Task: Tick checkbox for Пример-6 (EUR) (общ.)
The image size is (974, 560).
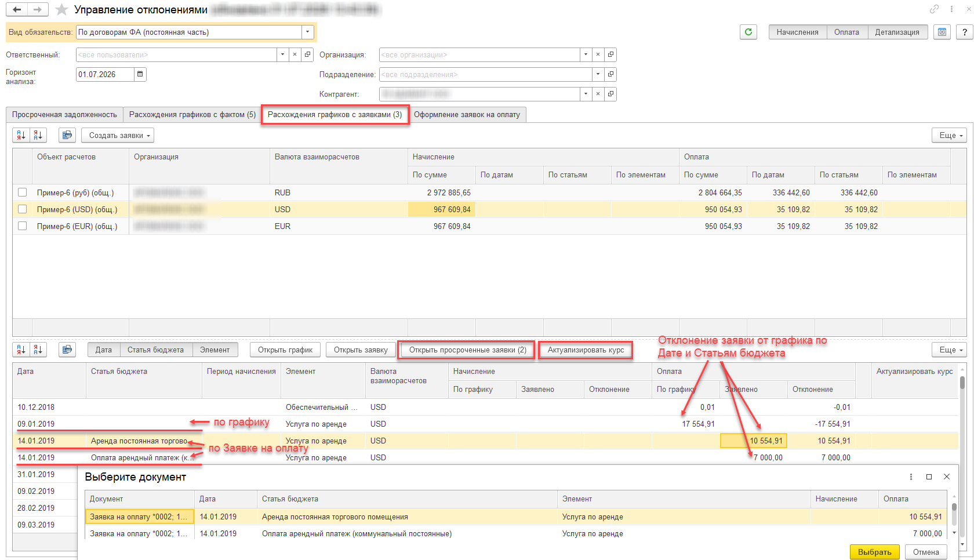Action: pyautogui.click(x=23, y=226)
